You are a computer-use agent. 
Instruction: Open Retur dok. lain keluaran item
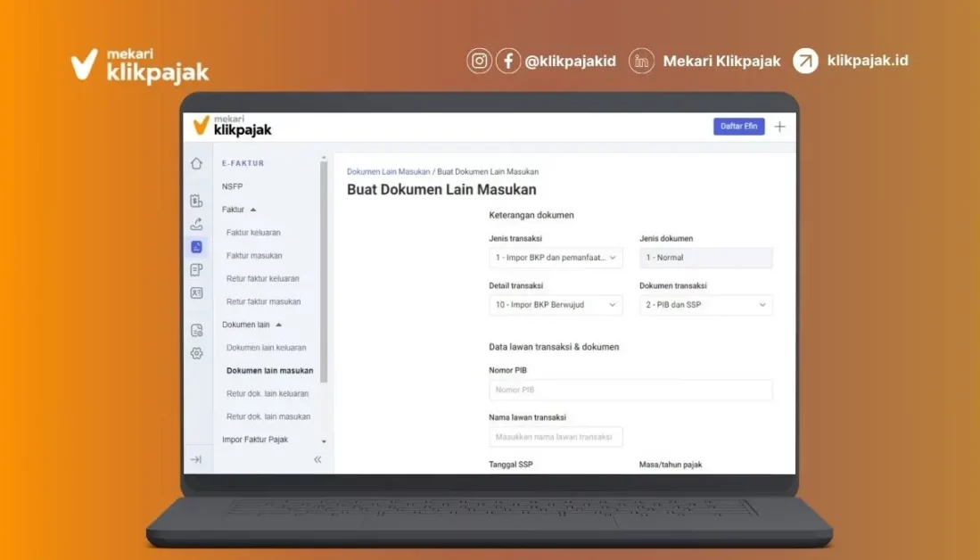coord(268,394)
